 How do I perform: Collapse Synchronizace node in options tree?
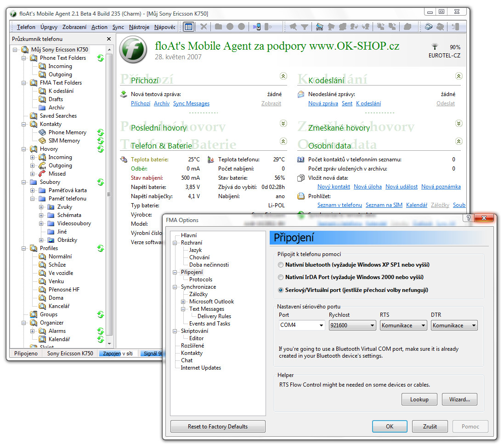(x=175, y=287)
